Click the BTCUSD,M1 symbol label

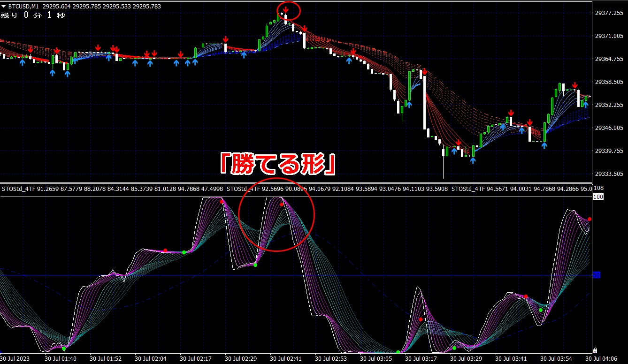click(23, 7)
